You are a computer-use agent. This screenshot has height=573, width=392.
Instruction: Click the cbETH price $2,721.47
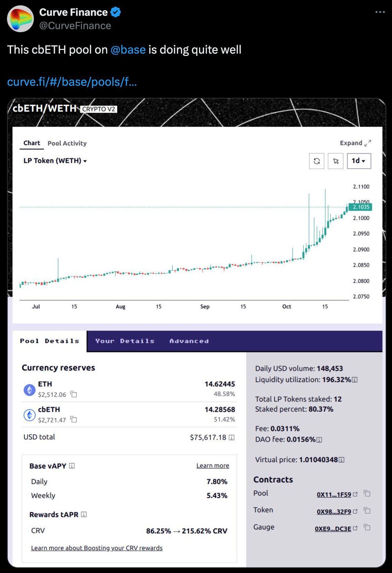tap(52, 420)
